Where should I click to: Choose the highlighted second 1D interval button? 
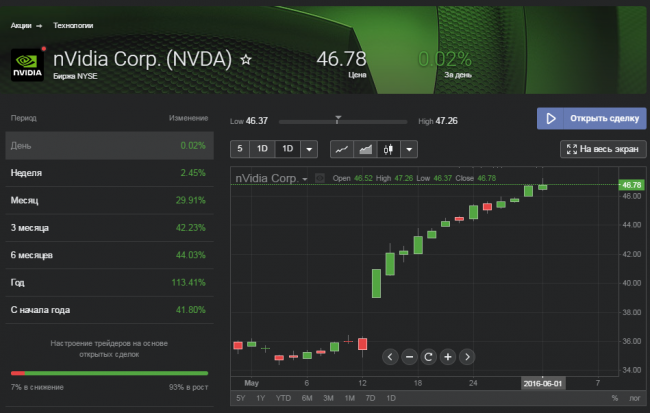(x=287, y=149)
